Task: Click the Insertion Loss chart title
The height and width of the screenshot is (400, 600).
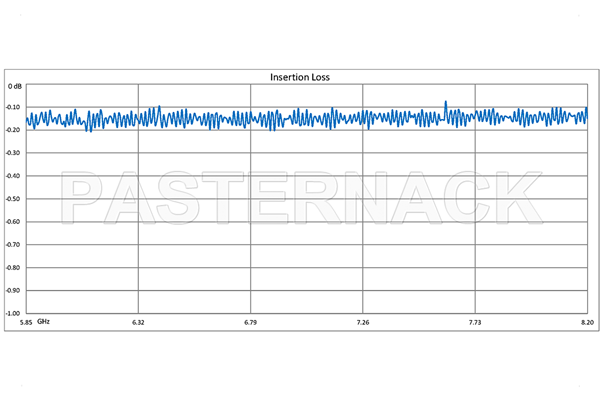Action: [x=300, y=77]
